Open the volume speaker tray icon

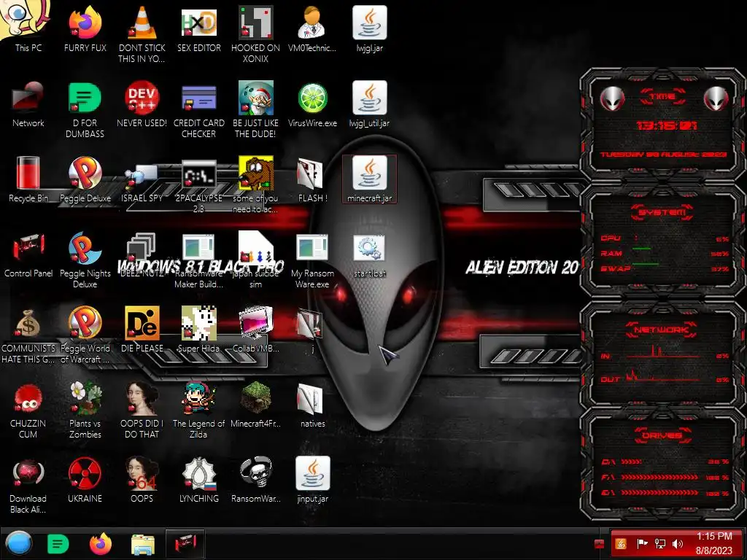click(677, 544)
